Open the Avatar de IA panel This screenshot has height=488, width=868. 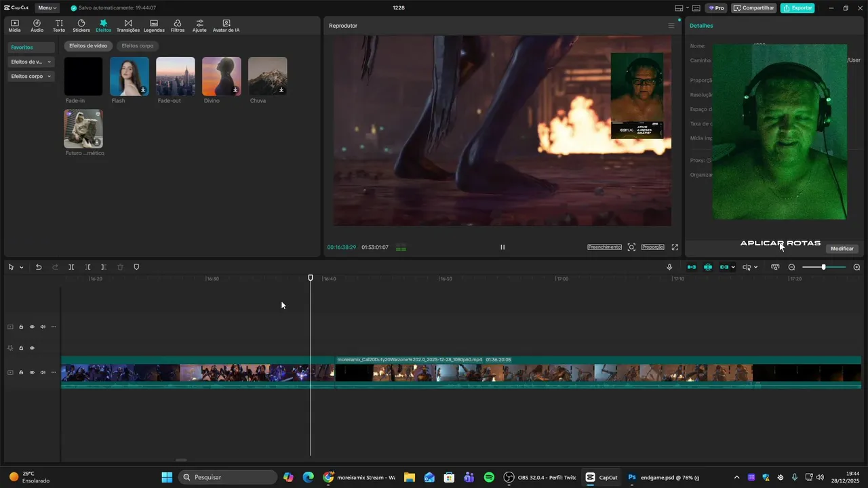click(226, 26)
